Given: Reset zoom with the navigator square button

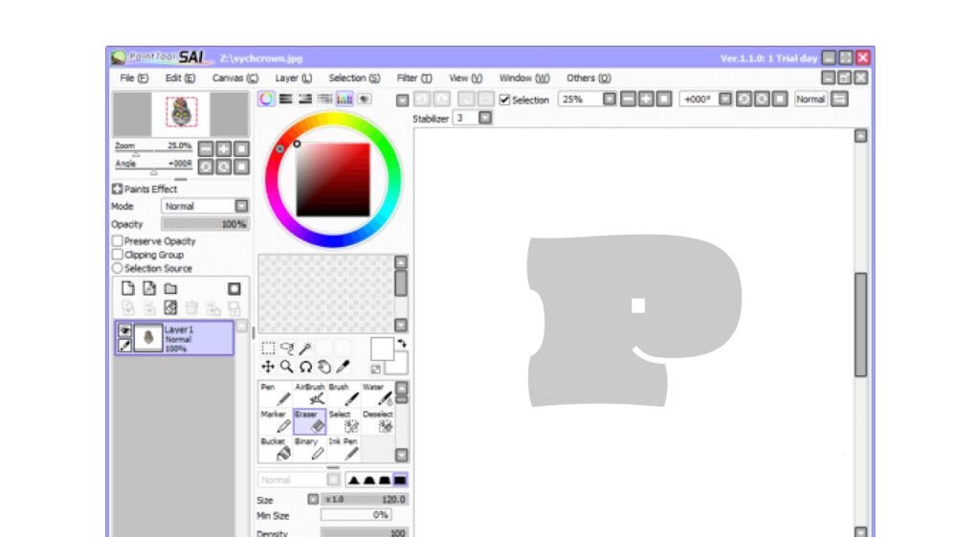Looking at the screenshot, I should click(241, 148).
